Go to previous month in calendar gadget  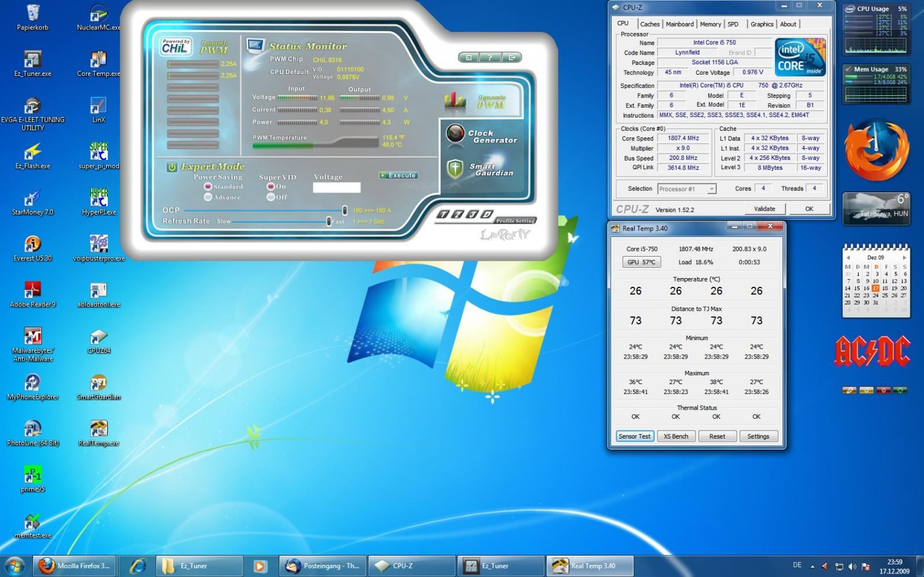[x=848, y=257]
